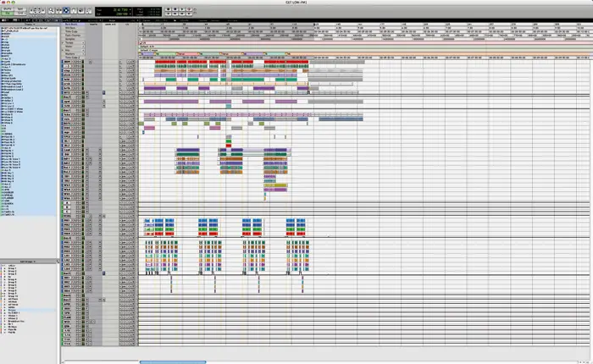Start playback with the transport Play button
This screenshot has height=364, width=593.
coord(182,9)
